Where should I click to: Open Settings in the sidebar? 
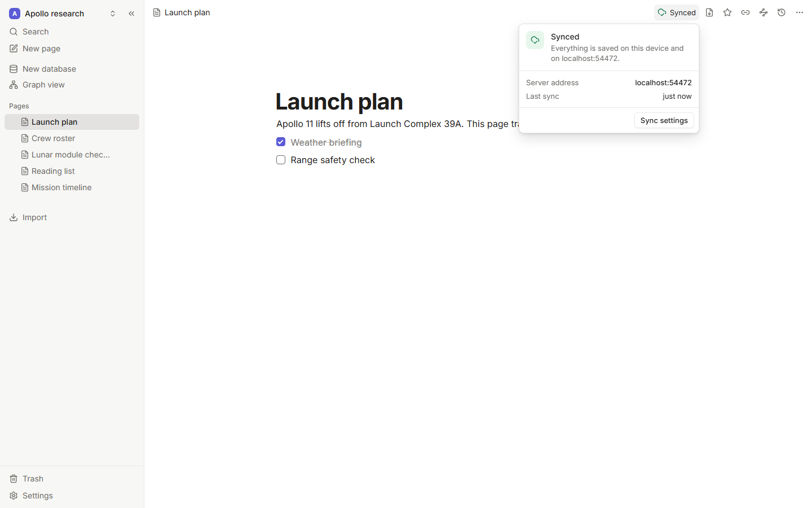tap(72, 496)
